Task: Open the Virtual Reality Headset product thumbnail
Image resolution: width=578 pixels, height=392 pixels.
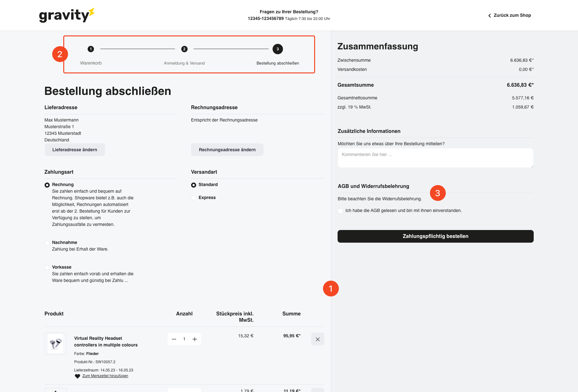Action: (56, 343)
